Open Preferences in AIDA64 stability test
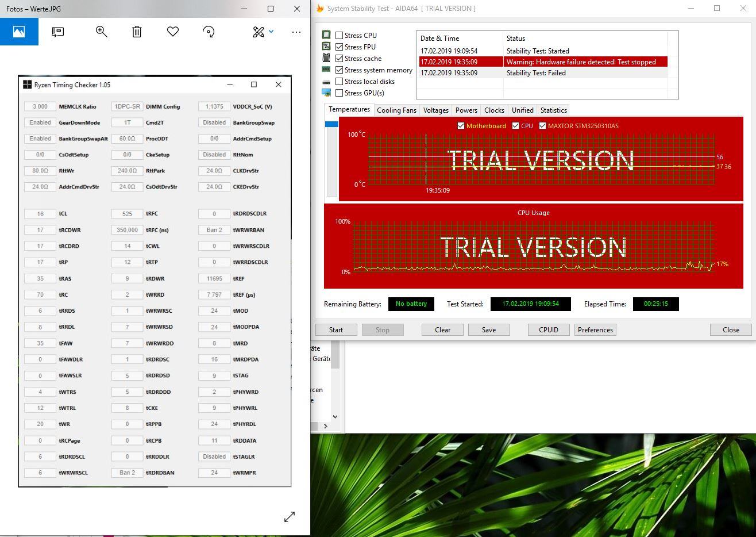The width and height of the screenshot is (756, 537). (x=595, y=330)
